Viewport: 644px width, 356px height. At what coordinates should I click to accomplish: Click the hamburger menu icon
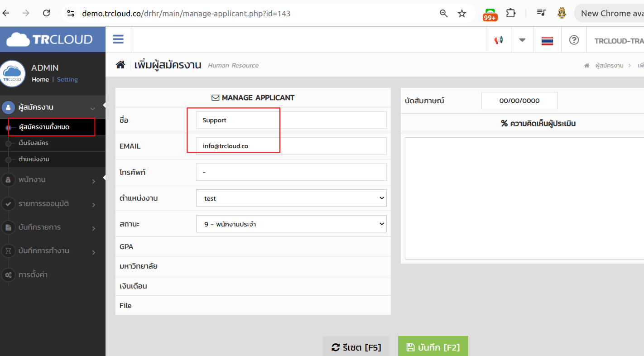118,39
